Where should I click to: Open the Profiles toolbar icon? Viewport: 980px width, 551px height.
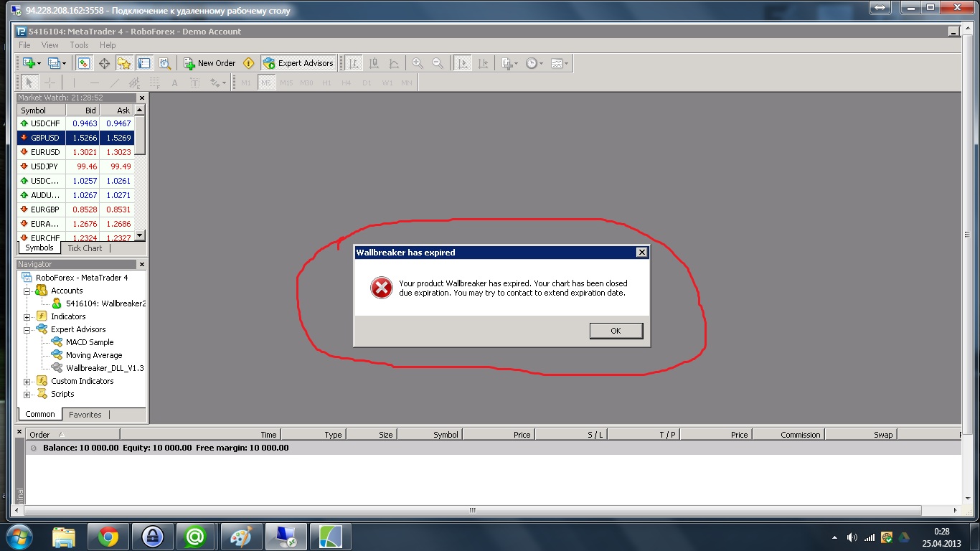click(x=54, y=63)
